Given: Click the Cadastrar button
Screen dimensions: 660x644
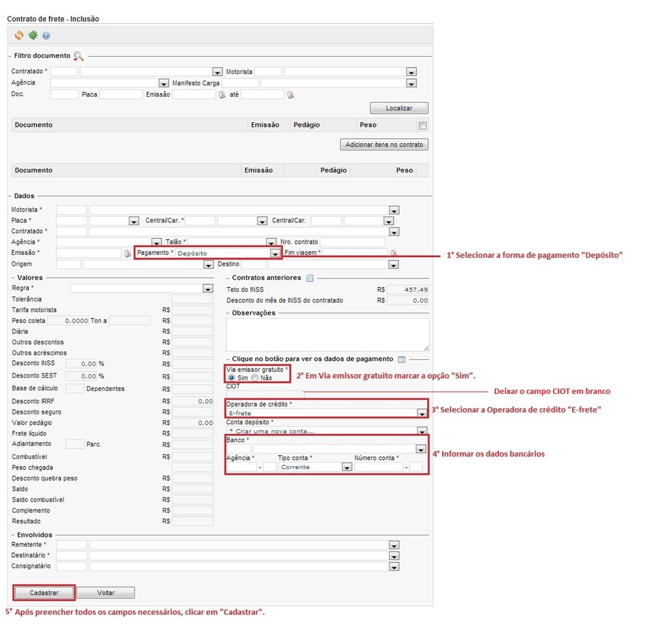Looking at the screenshot, I should (44, 593).
